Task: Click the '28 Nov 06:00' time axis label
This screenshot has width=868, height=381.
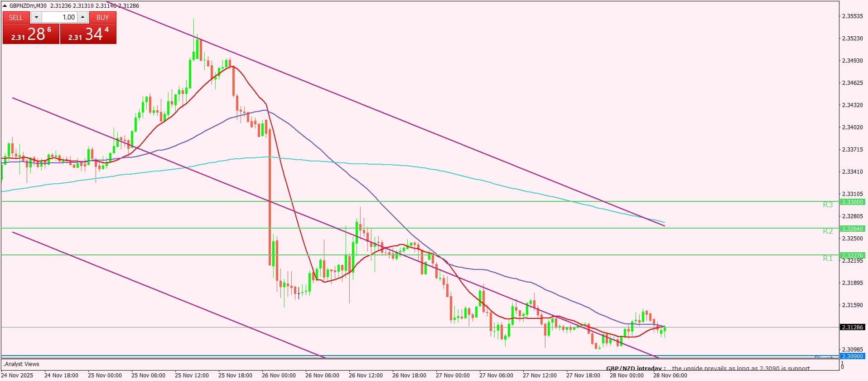Action: 670,376
